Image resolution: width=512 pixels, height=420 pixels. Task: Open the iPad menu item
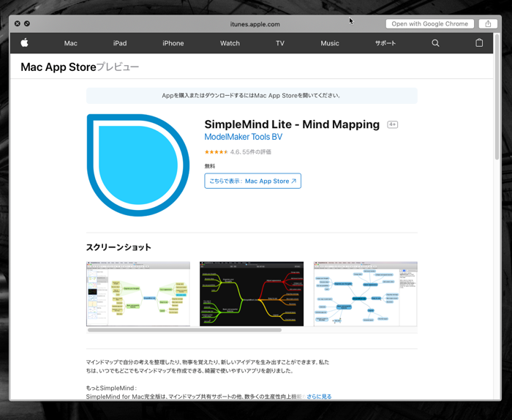coord(120,43)
